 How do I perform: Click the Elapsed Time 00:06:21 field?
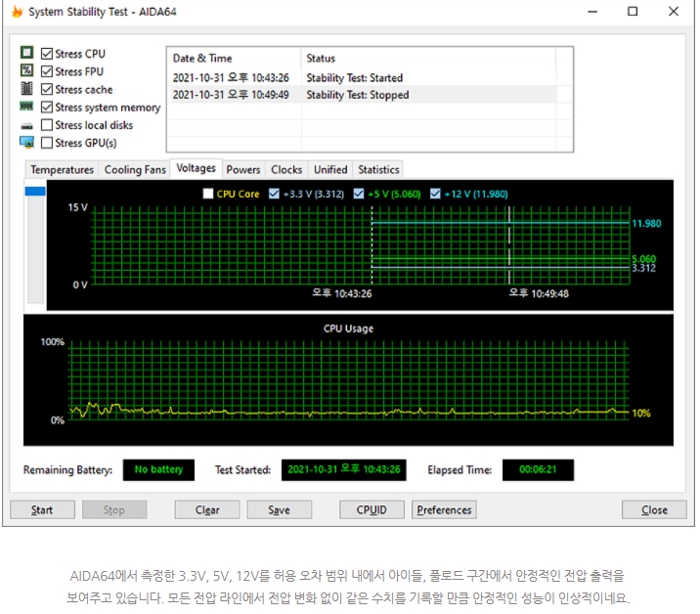[x=538, y=469]
